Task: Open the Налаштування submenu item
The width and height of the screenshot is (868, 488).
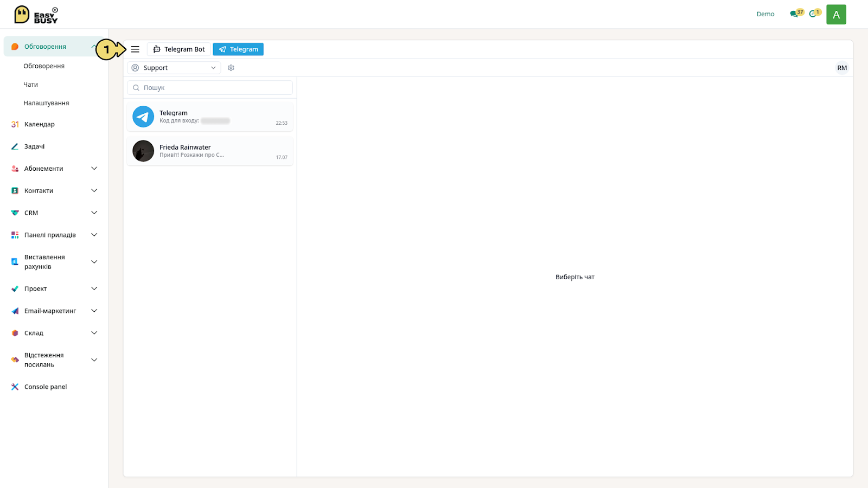Action: pyautogui.click(x=47, y=103)
